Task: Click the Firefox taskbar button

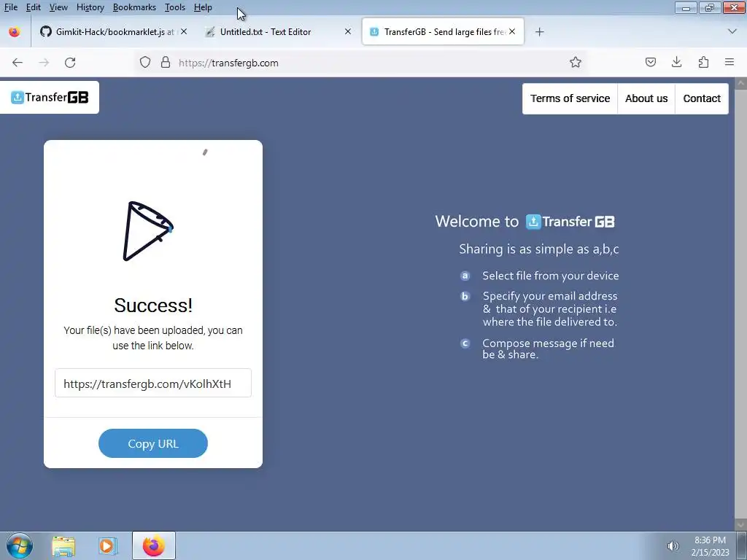Action: [x=154, y=545]
